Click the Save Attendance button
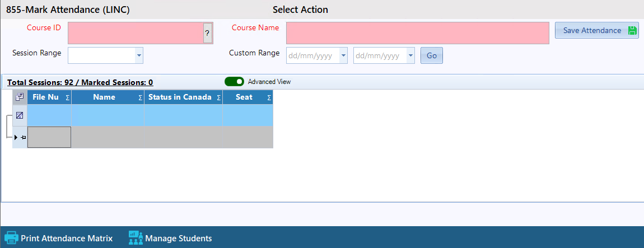This screenshot has width=644, height=248. tap(592, 31)
